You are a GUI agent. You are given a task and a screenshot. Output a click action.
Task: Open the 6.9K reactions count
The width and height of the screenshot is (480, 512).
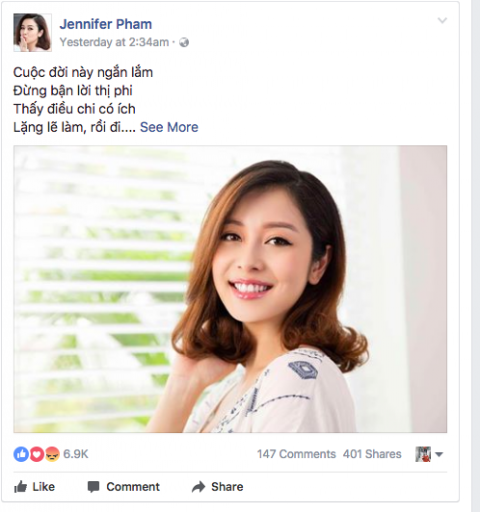[x=76, y=454]
